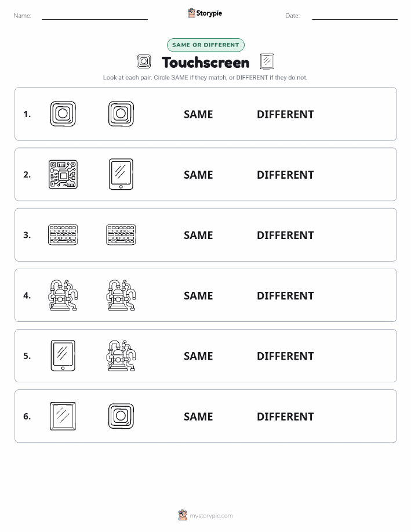
Task: Click the rounded square button icon in row 6
Action: coord(121,416)
